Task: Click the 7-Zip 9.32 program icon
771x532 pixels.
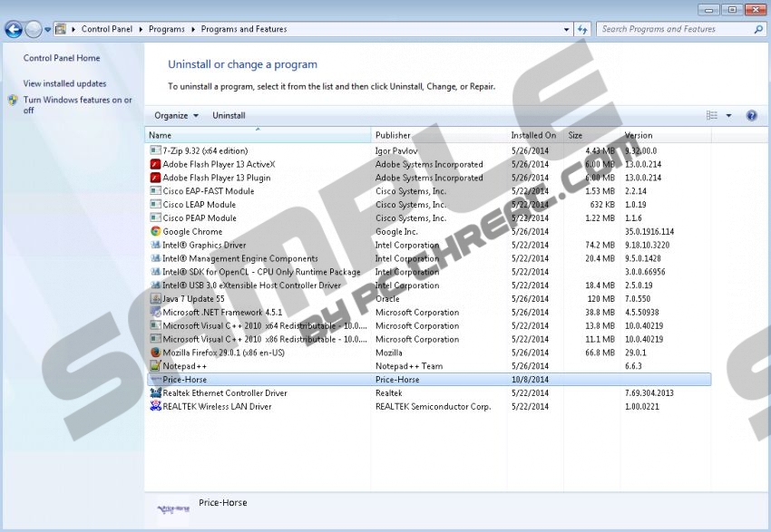Action: [155, 151]
